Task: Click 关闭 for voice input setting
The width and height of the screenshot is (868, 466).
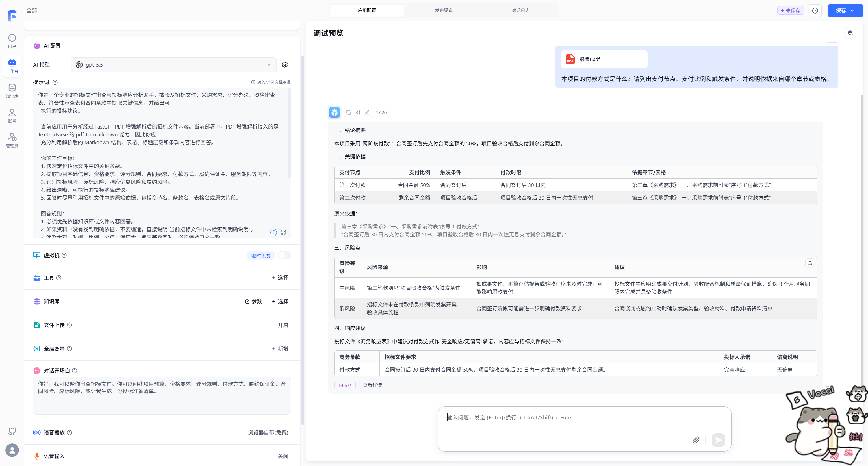Action: 283,456
